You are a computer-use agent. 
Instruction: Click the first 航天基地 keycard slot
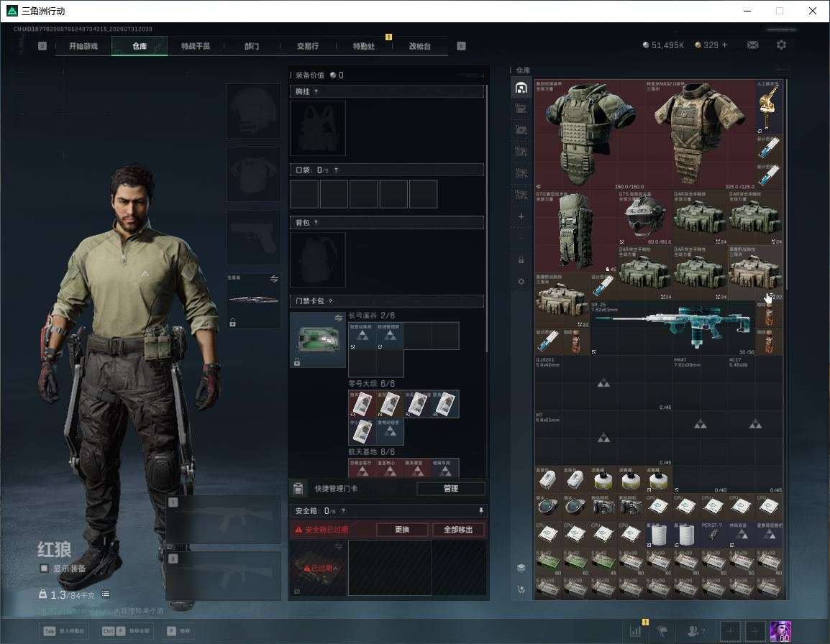pyautogui.click(x=362, y=469)
